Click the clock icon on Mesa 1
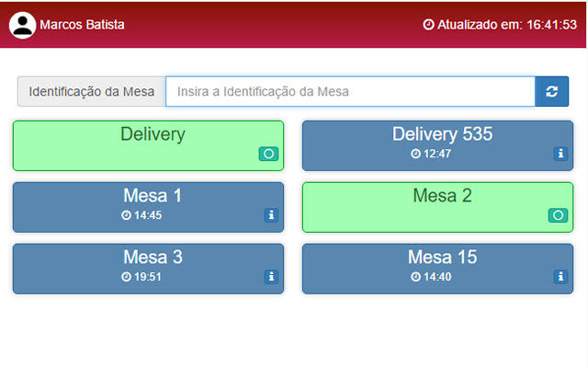The height and width of the screenshot is (368, 588). (x=127, y=215)
